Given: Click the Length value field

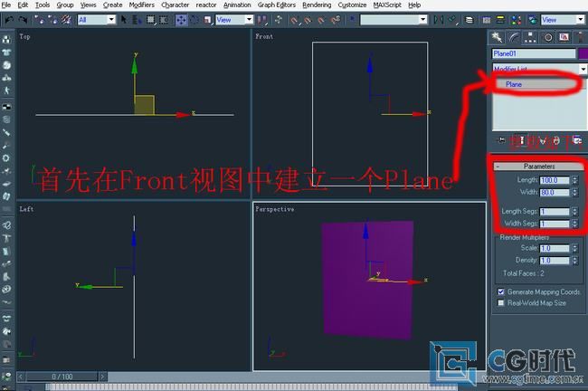Looking at the screenshot, I should [555, 180].
